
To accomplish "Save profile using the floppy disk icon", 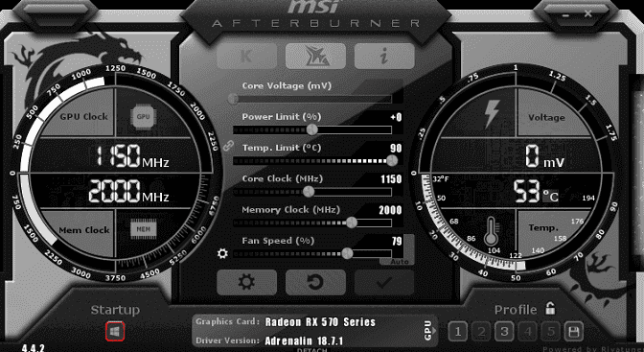I will coord(574,332).
